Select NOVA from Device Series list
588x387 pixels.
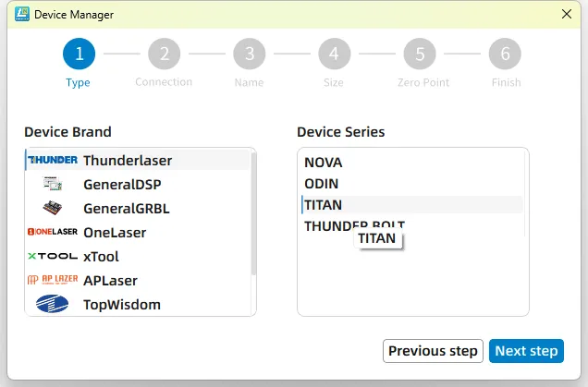tap(324, 163)
